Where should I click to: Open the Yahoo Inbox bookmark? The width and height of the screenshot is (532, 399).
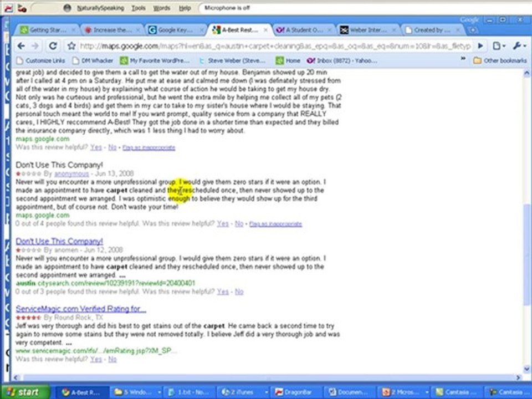pos(342,61)
